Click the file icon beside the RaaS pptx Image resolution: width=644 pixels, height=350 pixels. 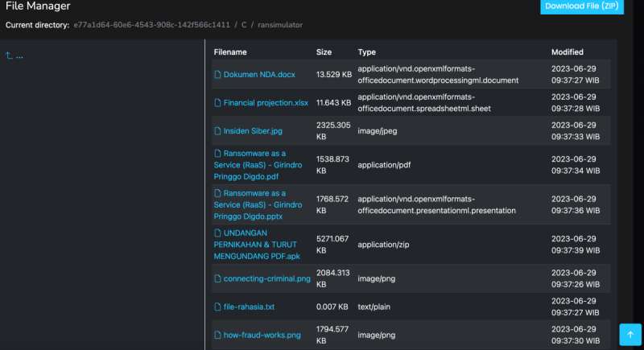217,194
